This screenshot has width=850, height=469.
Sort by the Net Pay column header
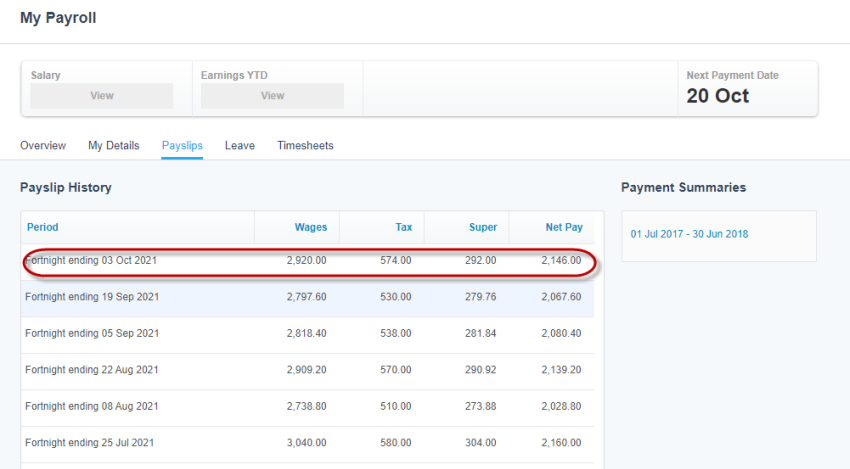click(x=564, y=227)
